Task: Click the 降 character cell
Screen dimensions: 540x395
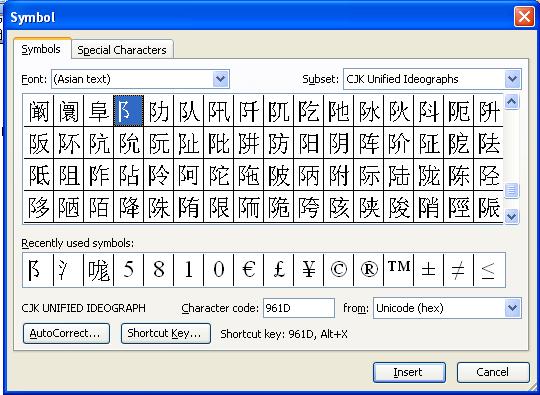Action: click(x=128, y=207)
